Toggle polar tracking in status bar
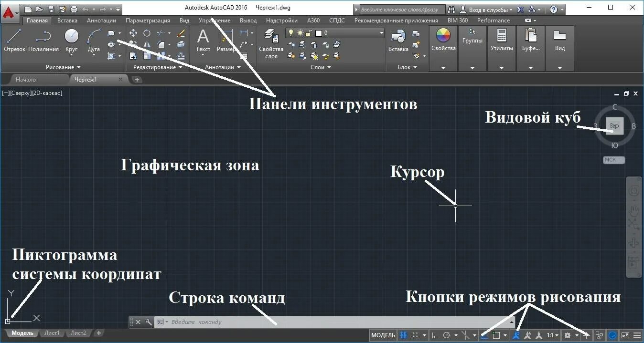 (447, 335)
